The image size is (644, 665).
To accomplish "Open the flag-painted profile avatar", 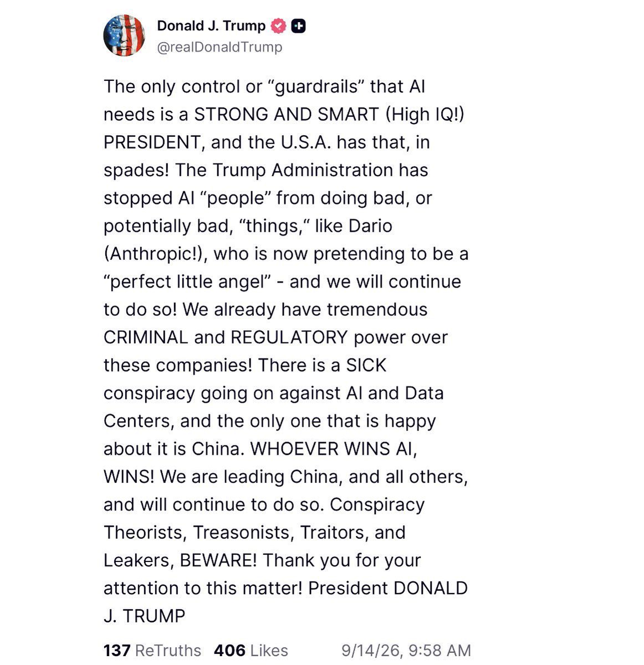I will (x=124, y=35).
